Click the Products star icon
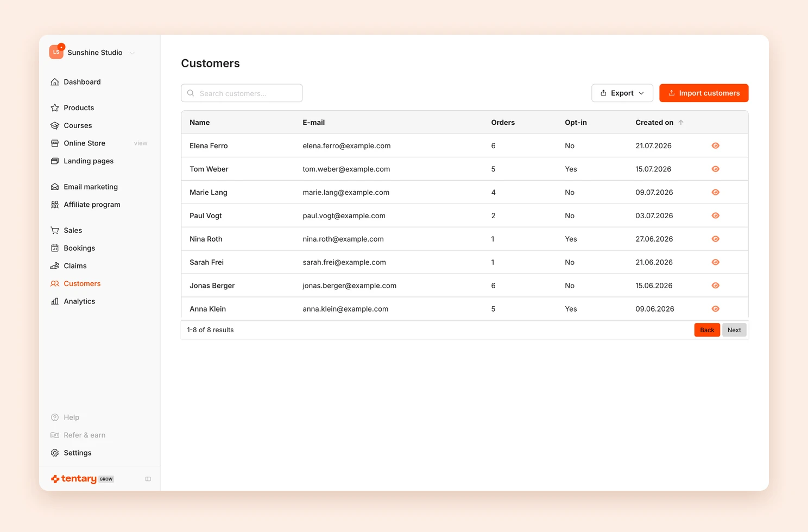 click(x=55, y=107)
